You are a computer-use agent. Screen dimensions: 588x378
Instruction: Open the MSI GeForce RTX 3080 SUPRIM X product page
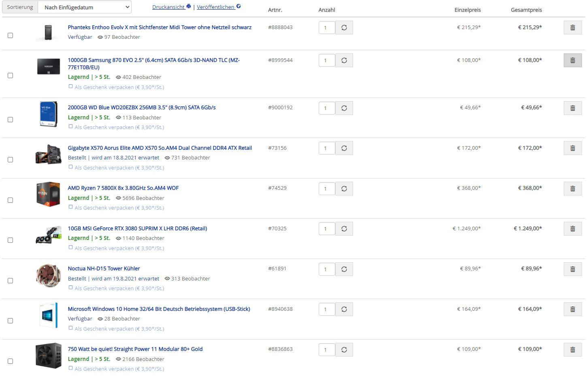(x=137, y=228)
